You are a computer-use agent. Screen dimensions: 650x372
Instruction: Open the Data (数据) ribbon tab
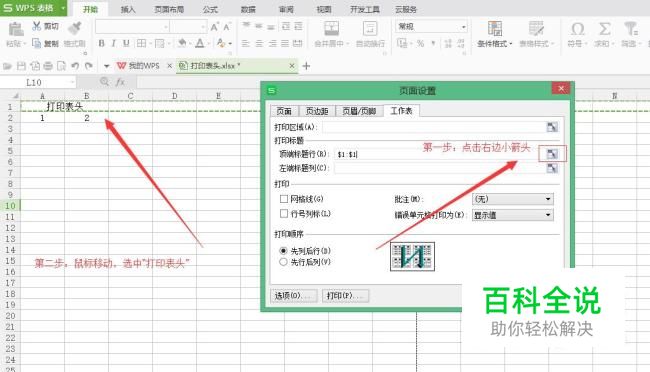click(248, 9)
